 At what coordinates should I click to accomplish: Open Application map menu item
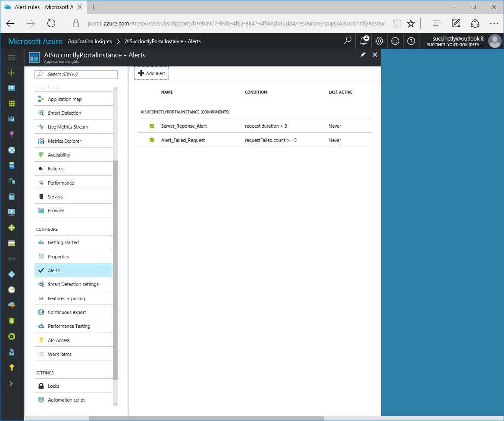pyautogui.click(x=74, y=99)
